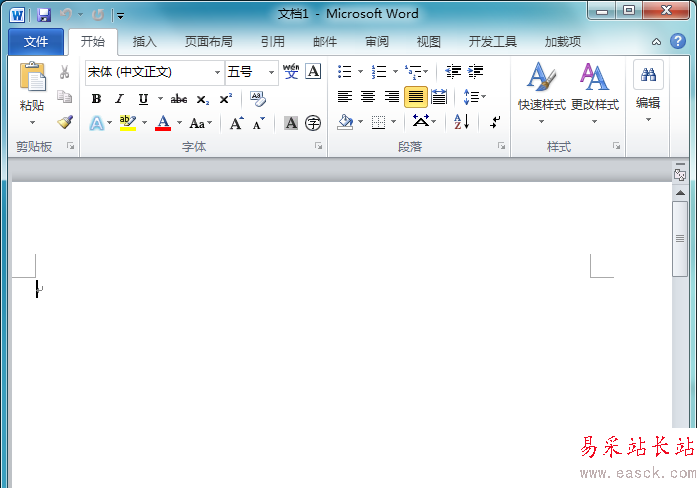Image resolution: width=697 pixels, height=488 pixels.
Task: Open Word Help question mark
Action: tap(678, 41)
